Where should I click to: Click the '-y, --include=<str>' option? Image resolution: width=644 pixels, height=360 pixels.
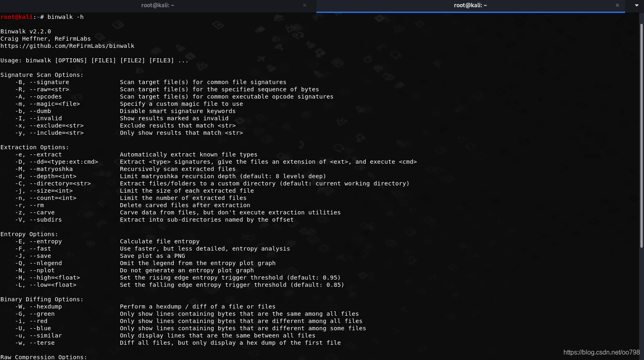pos(50,133)
